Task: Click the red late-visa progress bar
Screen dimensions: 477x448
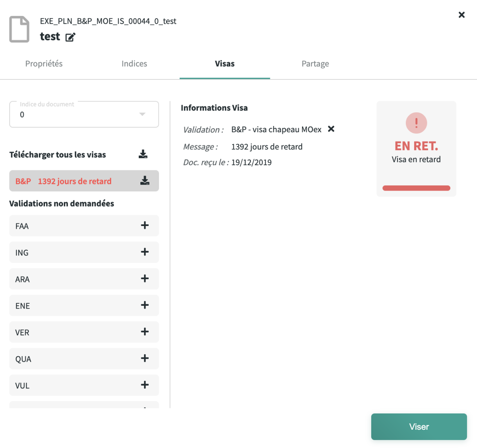Action: pos(416,188)
